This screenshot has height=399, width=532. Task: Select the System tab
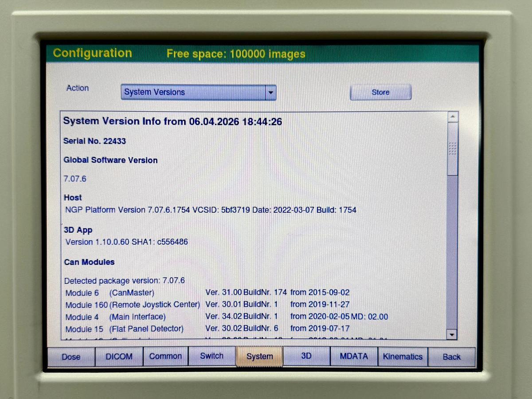pos(259,356)
